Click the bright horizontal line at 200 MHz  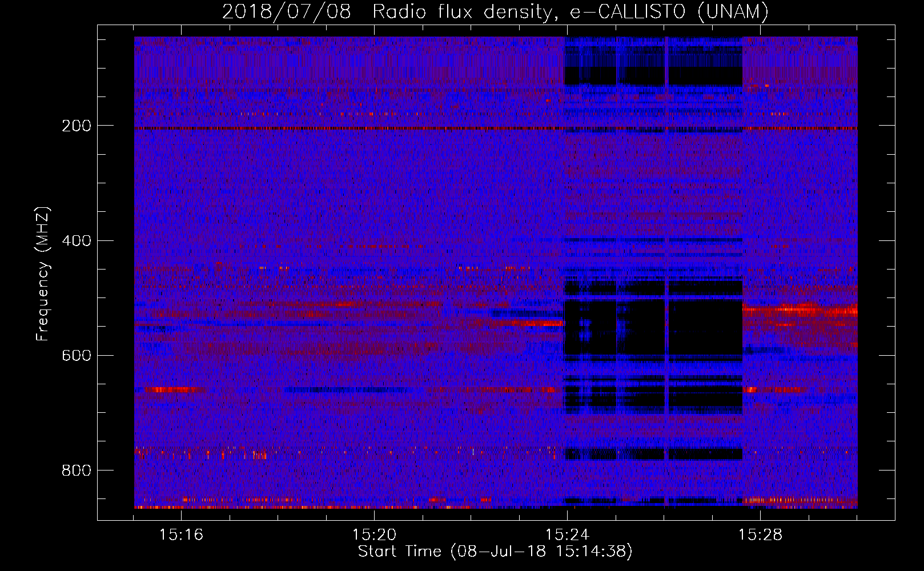[x=496, y=128]
